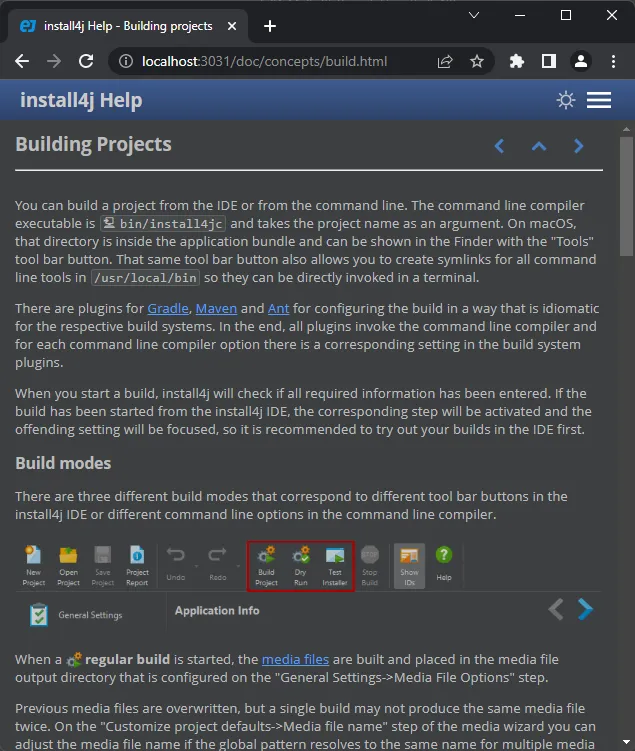Image resolution: width=635 pixels, height=751 pixels.
Task: Close the install4j Help tab
Action: point(232,26)
